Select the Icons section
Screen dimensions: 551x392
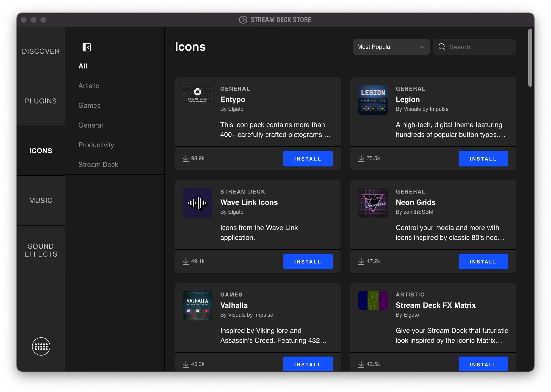pyautogui.click(x=41, y=151)
